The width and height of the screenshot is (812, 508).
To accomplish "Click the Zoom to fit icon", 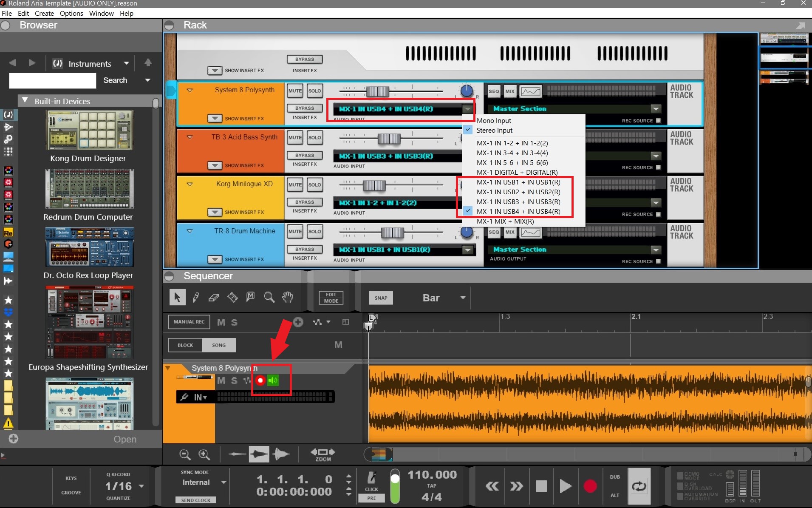I will pos(323,454).
